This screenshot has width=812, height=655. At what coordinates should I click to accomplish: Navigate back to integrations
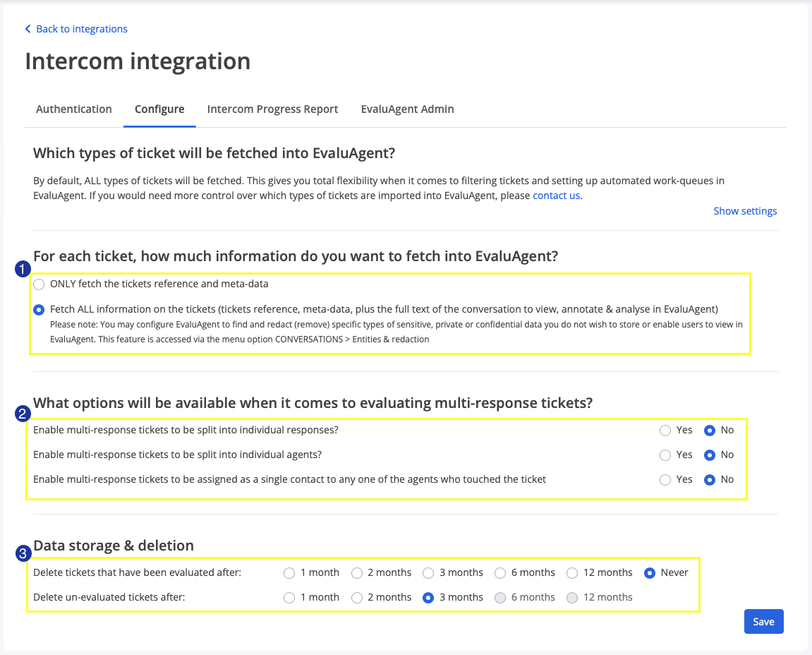tap(82, 28)
